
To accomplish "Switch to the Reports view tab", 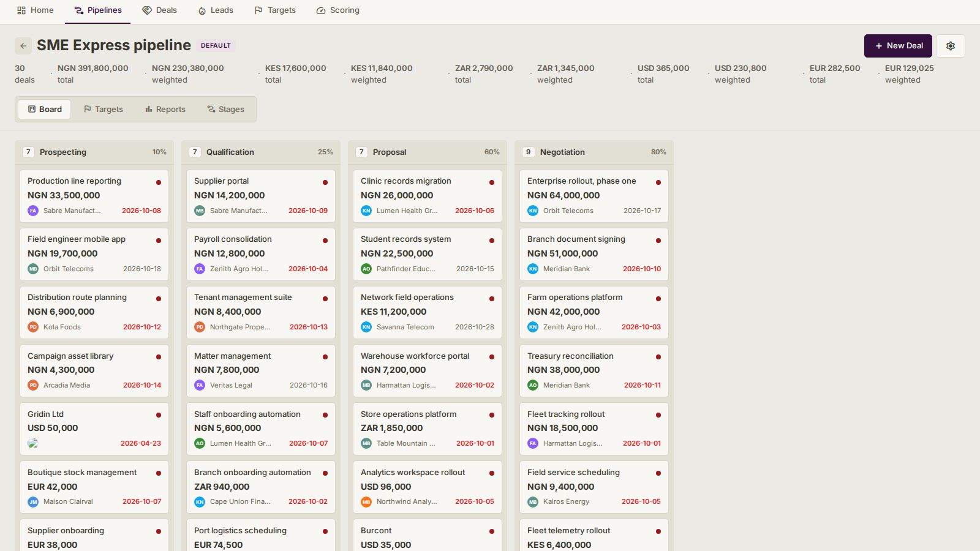I will pos(165,109).
